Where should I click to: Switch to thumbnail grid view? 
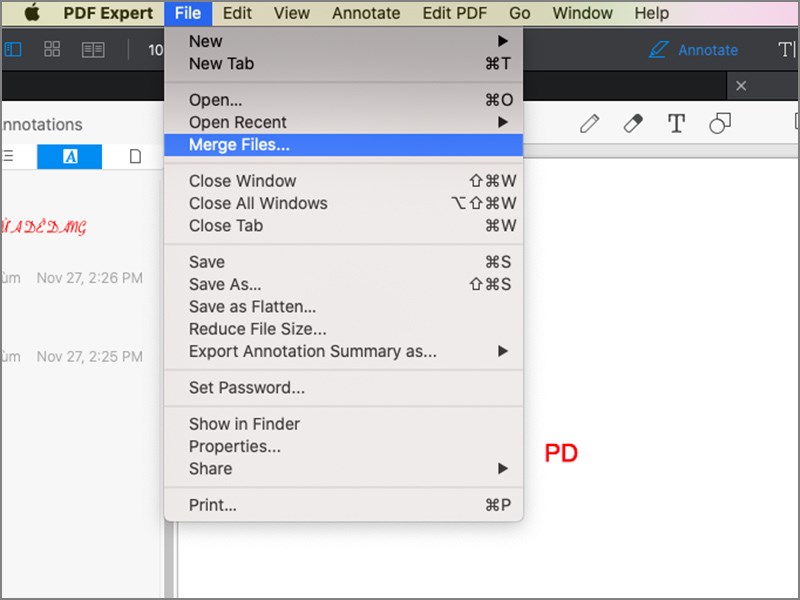52,49
